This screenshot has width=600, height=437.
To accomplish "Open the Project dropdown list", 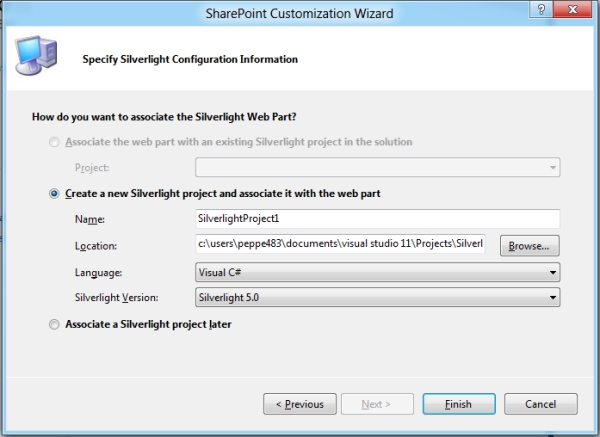I will (378, 167).
